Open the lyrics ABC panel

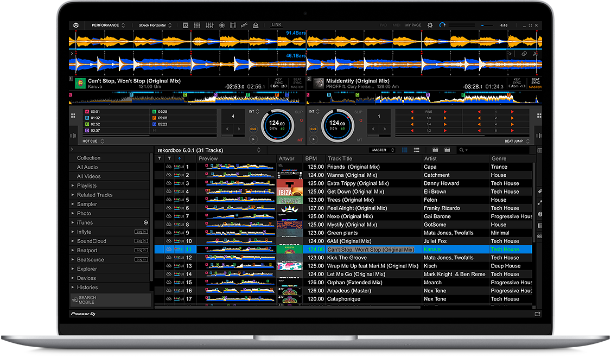(244, 25)
